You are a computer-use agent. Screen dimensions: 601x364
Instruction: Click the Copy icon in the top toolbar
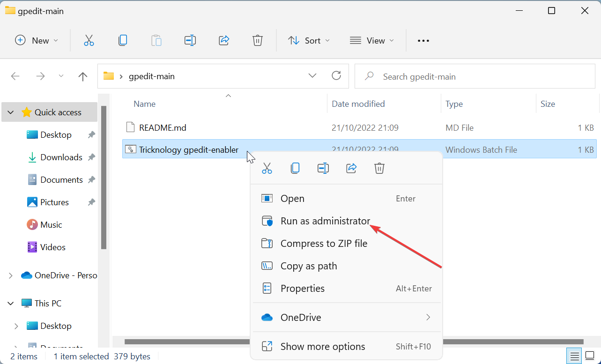(x=123, y=40)
